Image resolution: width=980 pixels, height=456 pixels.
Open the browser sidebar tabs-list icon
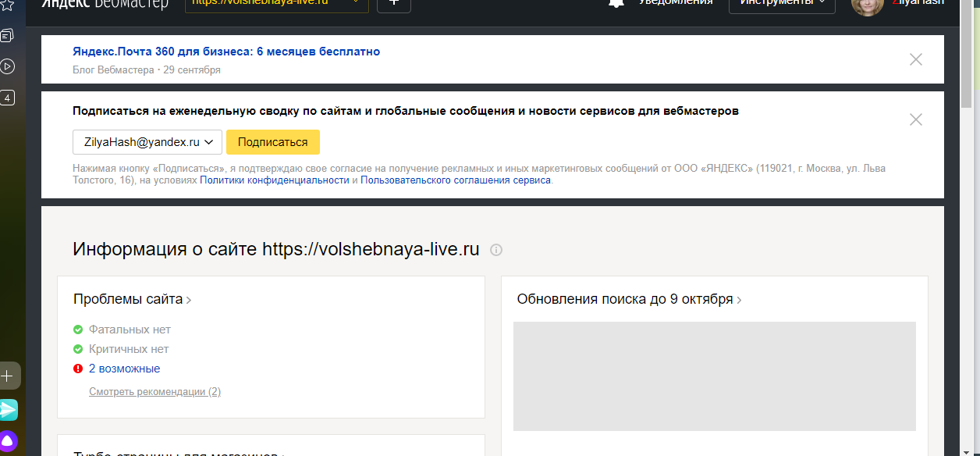click(7, 35)
